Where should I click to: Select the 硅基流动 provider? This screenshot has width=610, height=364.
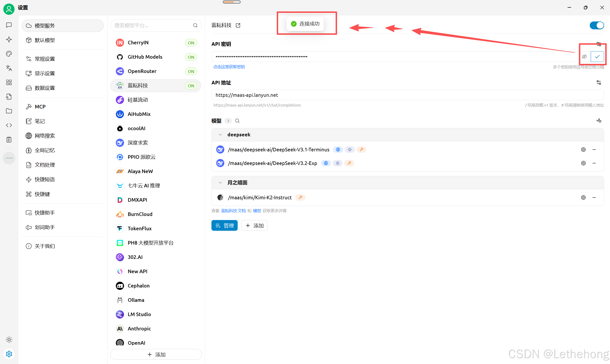click(x=138, y=100)
